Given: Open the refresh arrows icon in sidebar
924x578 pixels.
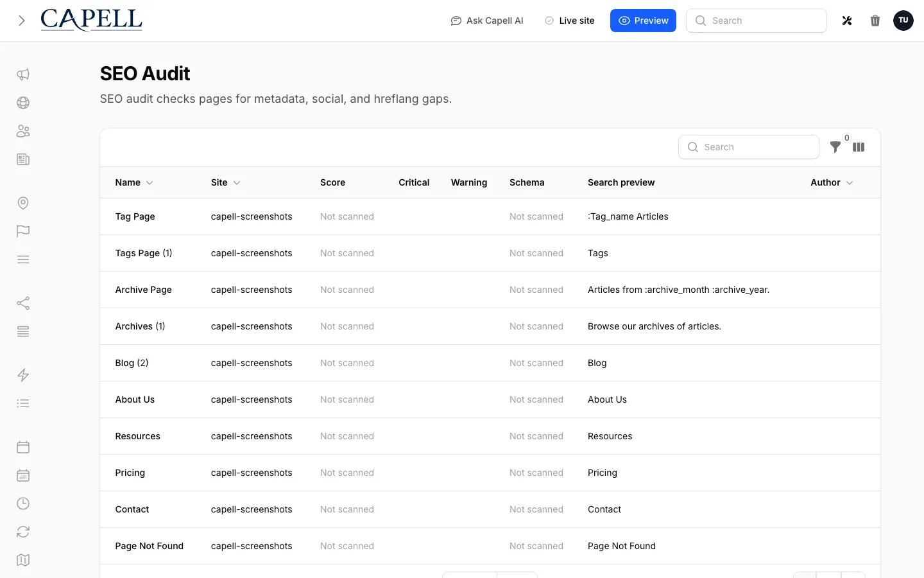Looking at the screenshot, I should (23, 532).
